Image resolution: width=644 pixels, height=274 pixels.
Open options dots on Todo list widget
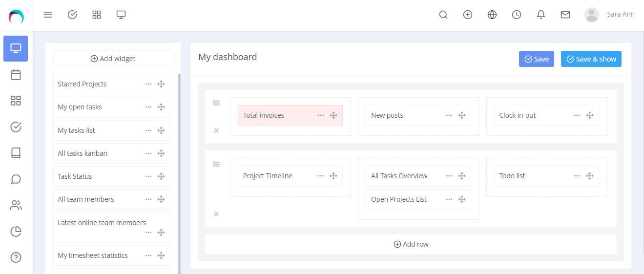tap(577, 176)
